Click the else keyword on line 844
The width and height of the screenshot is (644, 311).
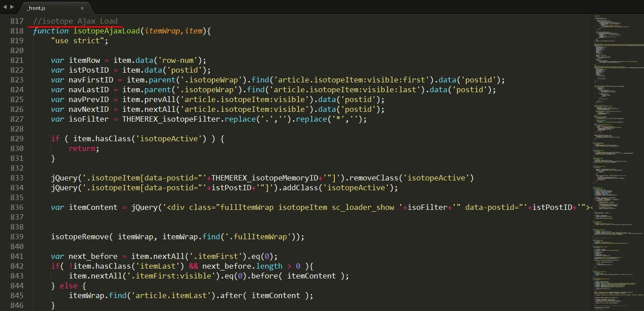69,286
